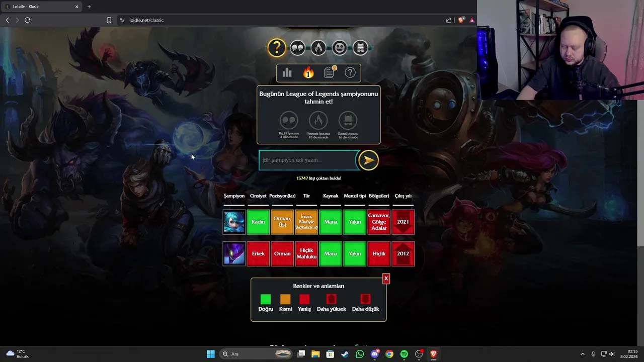Click the red Yanlış legend swatch

pyautogui.click(x=304, y=300)
